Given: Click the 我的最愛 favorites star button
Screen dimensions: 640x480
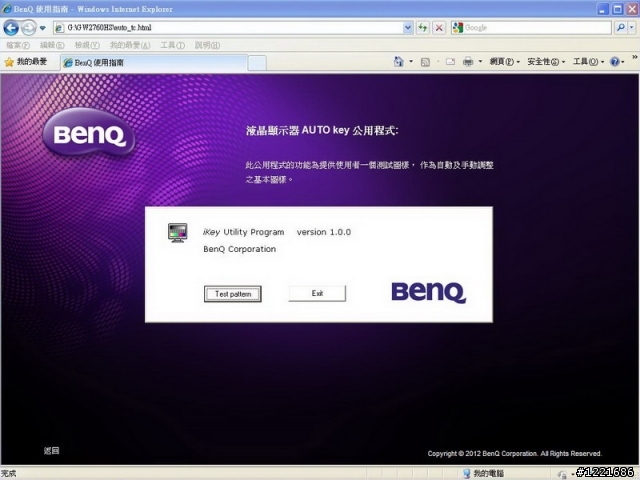Looking at the screenshot, I should coord(26,62).
